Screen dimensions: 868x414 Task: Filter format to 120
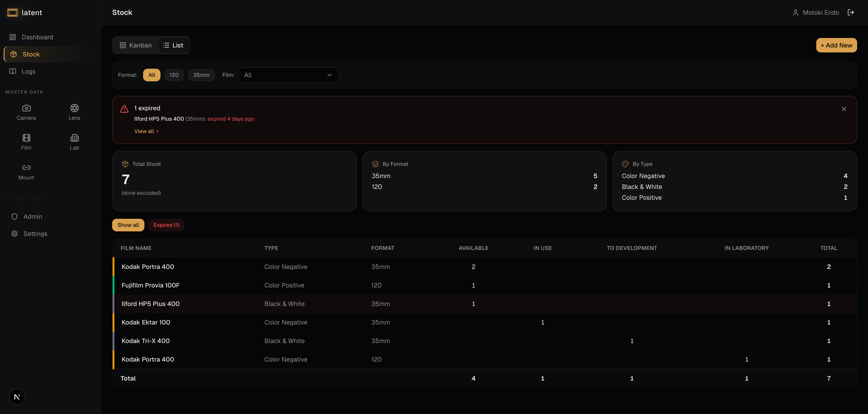[174, 75]
